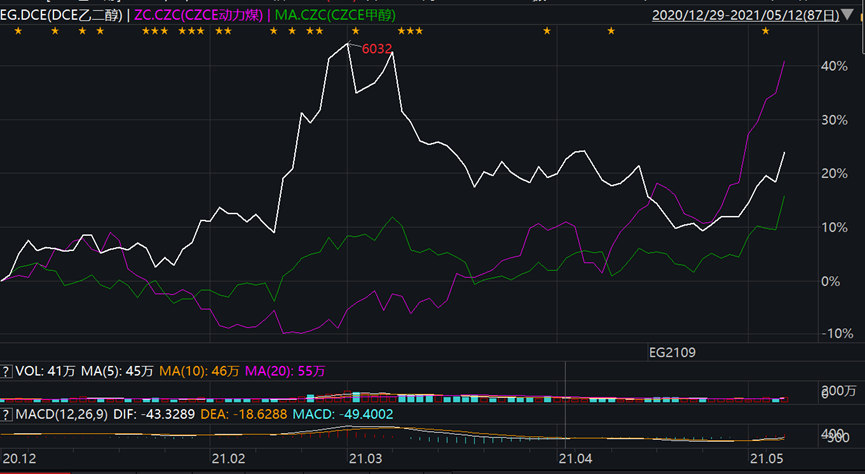Click the MA(20): 55万 magenta label

coord(285,371)
